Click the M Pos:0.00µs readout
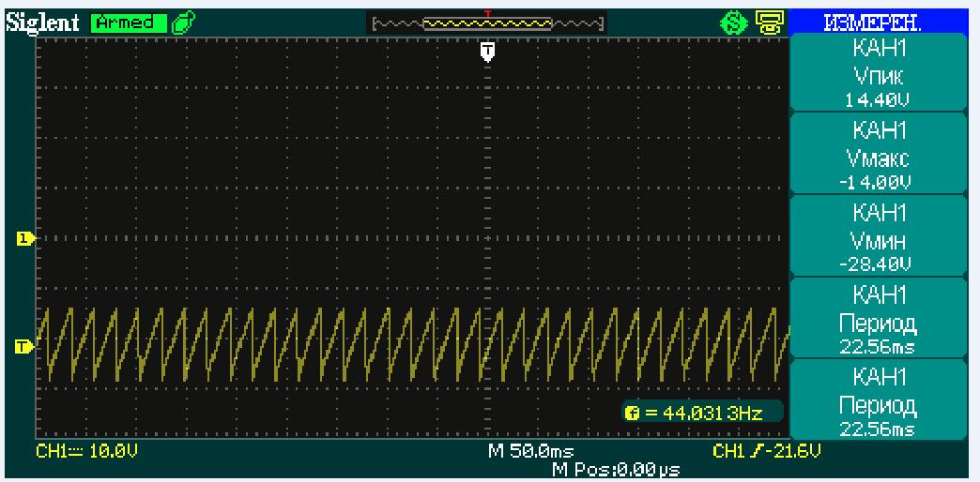This screenshot has width=980, height=482. tap(616, 469)
